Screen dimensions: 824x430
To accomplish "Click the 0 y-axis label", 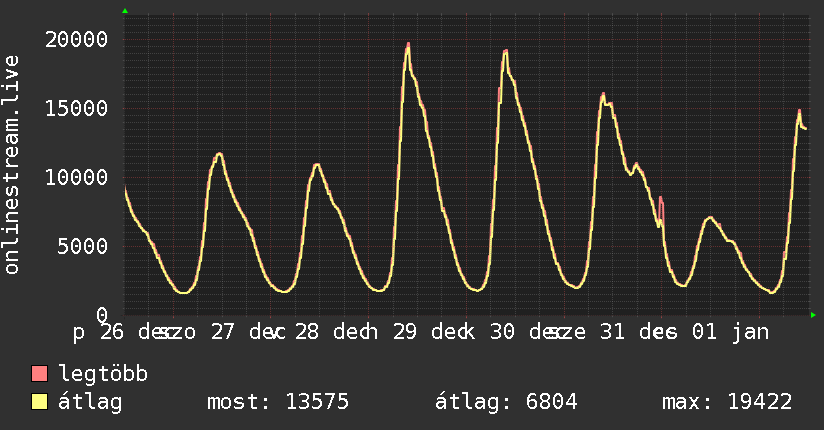I will tap(102, 315).
